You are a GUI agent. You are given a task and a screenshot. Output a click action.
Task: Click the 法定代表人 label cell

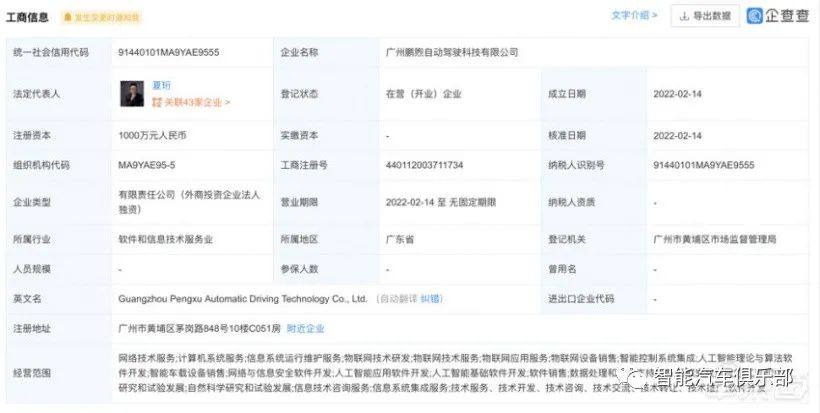59,94
